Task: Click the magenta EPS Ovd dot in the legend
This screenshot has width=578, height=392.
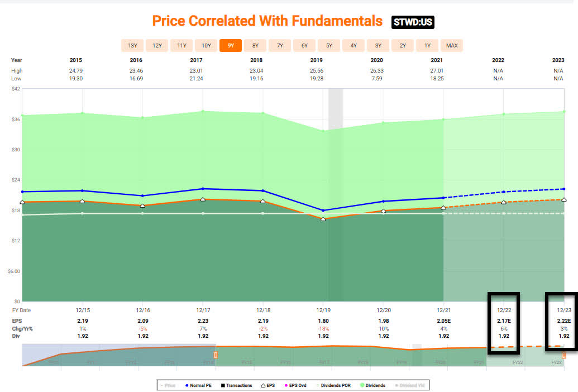Action: click(286, 385)
